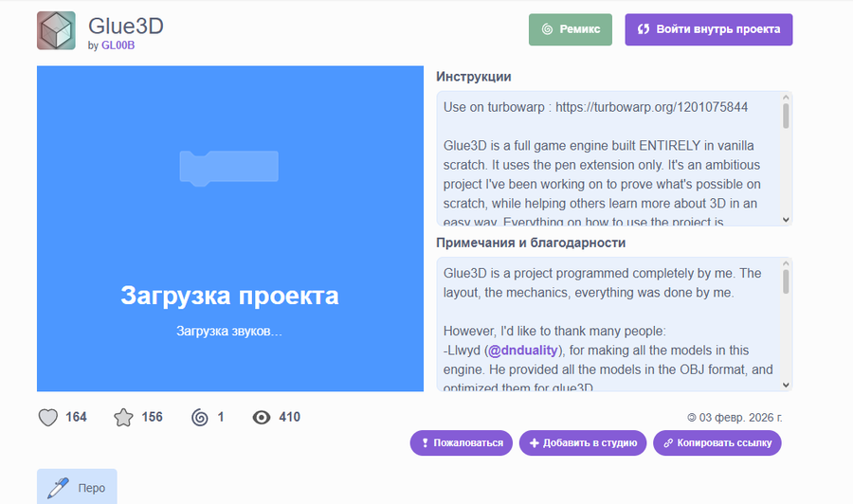Click the 164 loves count
This screenshot has height=504, width=853.
tap(76, 417)
